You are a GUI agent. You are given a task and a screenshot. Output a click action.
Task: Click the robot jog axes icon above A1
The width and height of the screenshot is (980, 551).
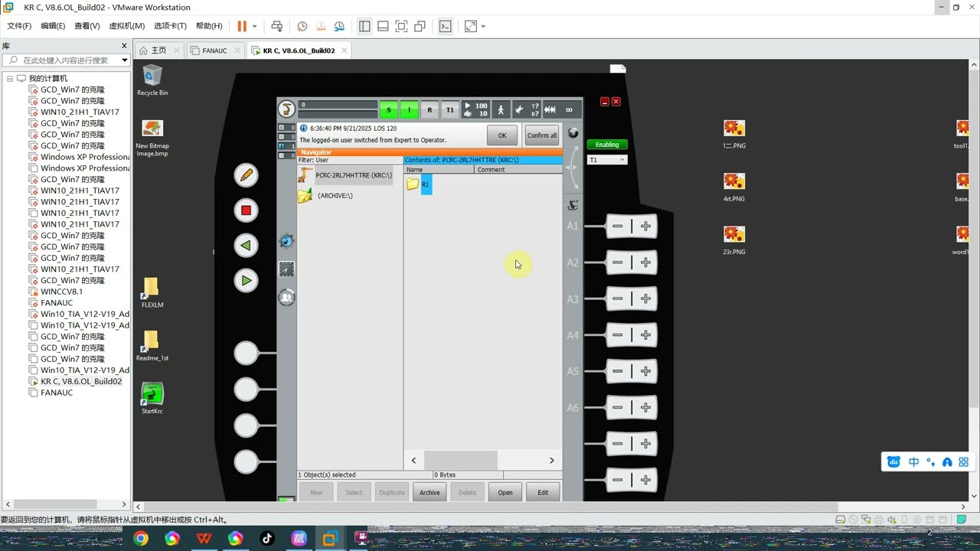(573, 205)
